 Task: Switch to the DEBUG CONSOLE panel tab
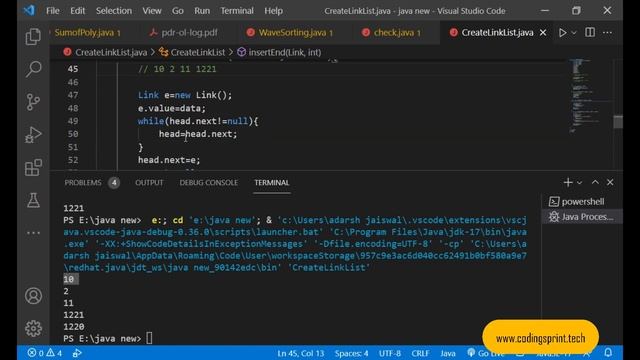pos(209,183)
